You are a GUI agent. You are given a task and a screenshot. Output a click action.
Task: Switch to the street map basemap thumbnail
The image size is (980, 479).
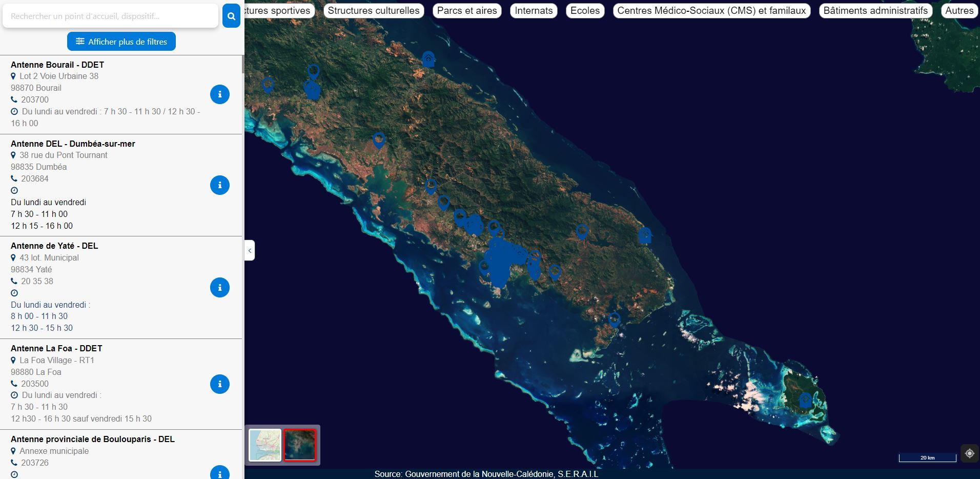coord(265,445)
